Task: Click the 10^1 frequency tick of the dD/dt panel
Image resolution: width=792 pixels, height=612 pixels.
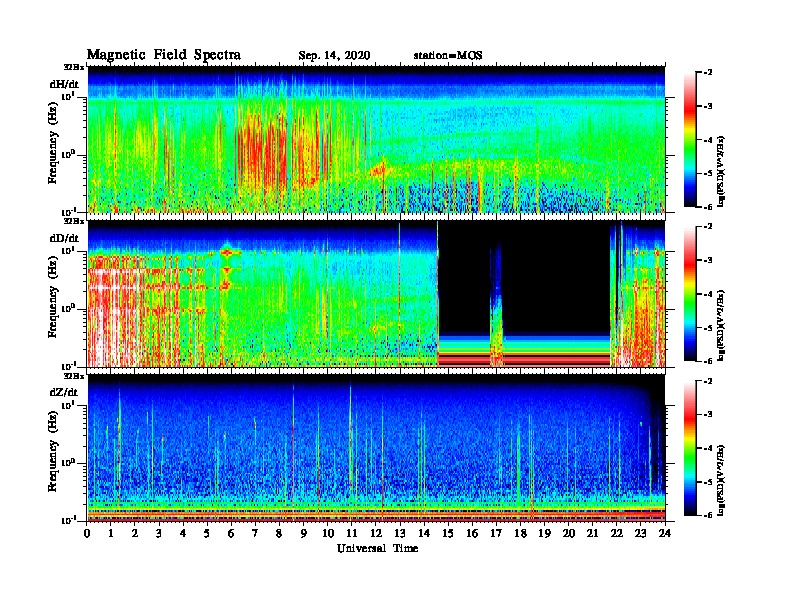Action: (x=68, y=250)
